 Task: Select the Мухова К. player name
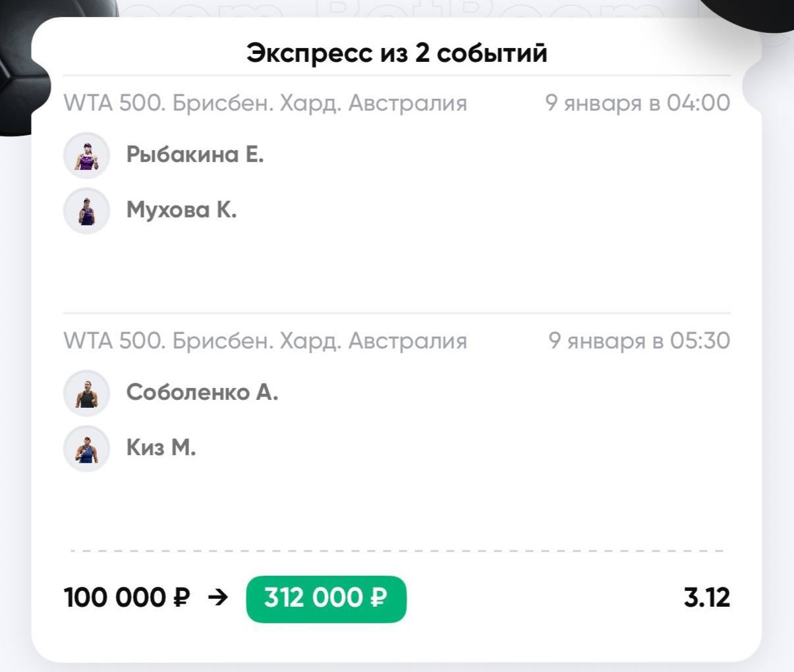tap(181, 210)
